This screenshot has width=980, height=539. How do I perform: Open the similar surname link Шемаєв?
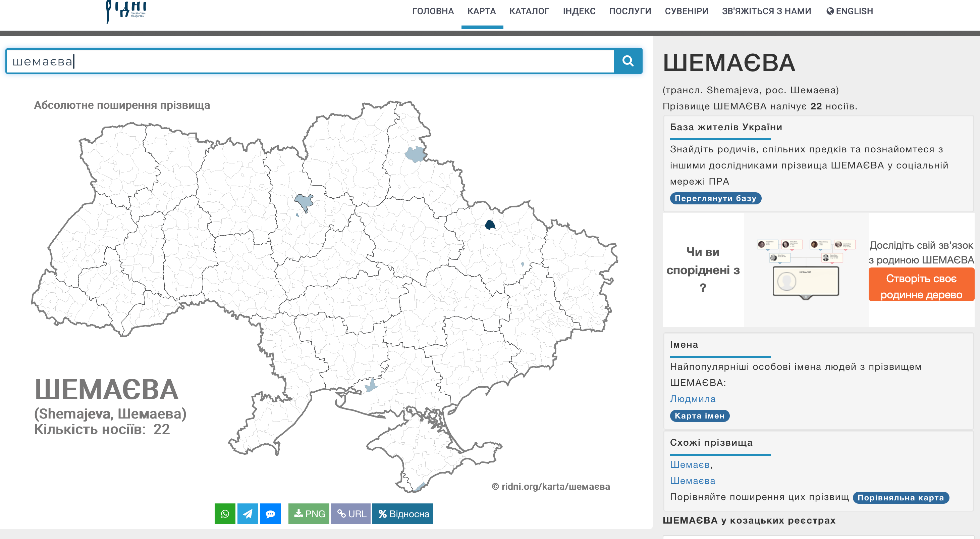[x=689, y=464]
